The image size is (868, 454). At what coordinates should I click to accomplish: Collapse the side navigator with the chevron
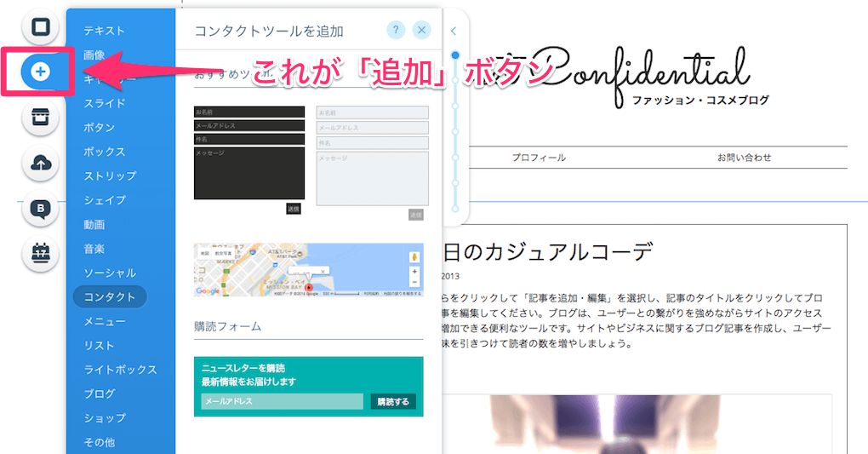coord(454,31)
